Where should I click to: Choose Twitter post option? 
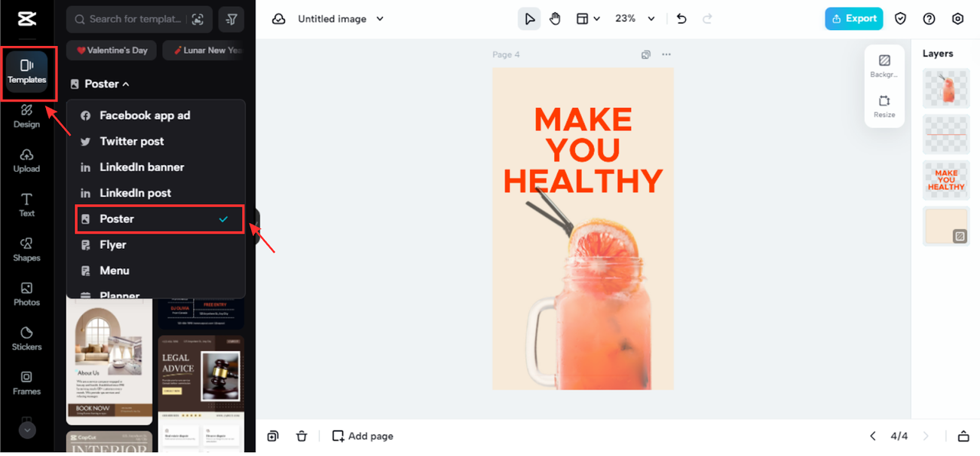155,141
